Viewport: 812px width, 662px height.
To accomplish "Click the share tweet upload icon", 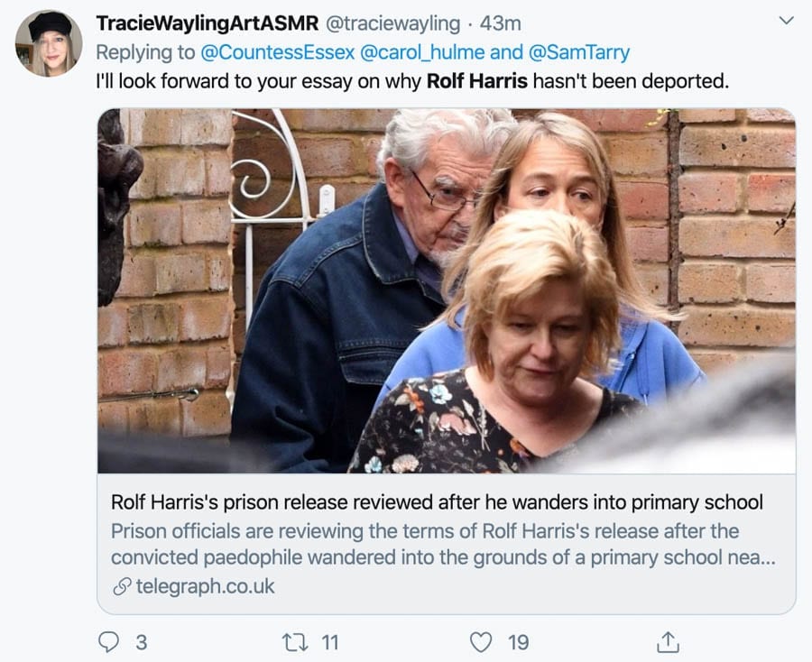I will tap(668, 641).
